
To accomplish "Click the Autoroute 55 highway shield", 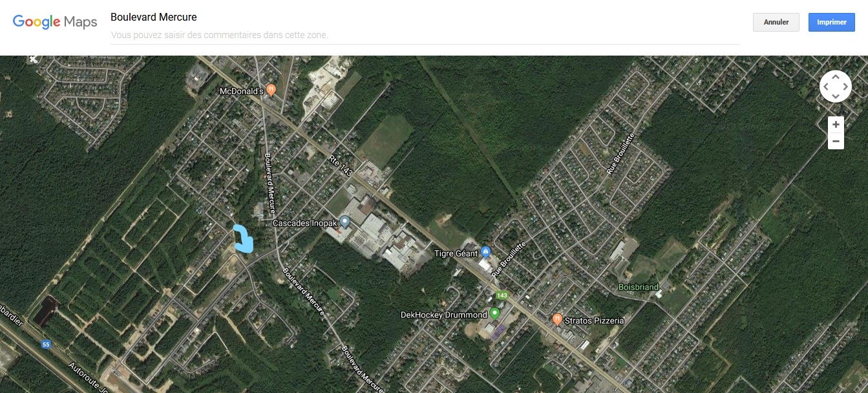I will tap(45, 345).
